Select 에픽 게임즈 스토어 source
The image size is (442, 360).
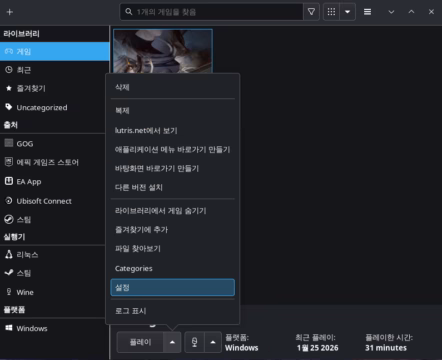tap(53, 162)
